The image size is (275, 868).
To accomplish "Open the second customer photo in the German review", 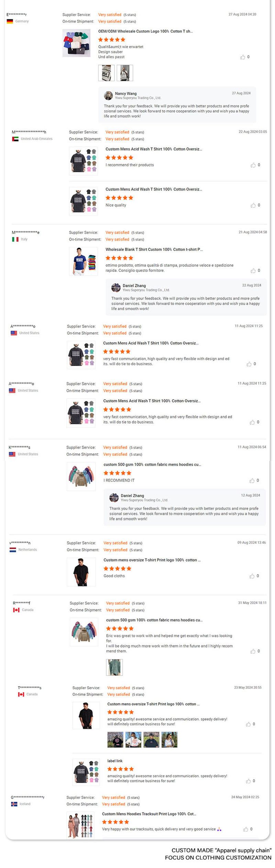I will coord(125,73).
